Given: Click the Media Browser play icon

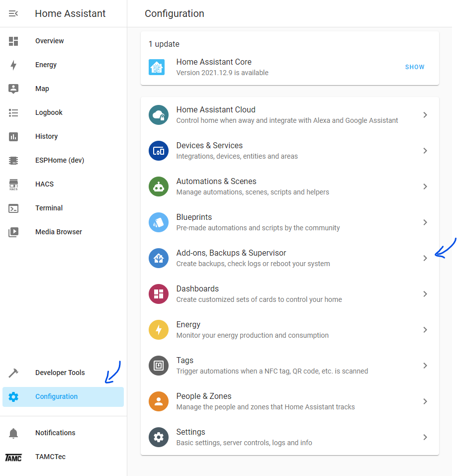Looking at the screenshot, I should 13,232.
